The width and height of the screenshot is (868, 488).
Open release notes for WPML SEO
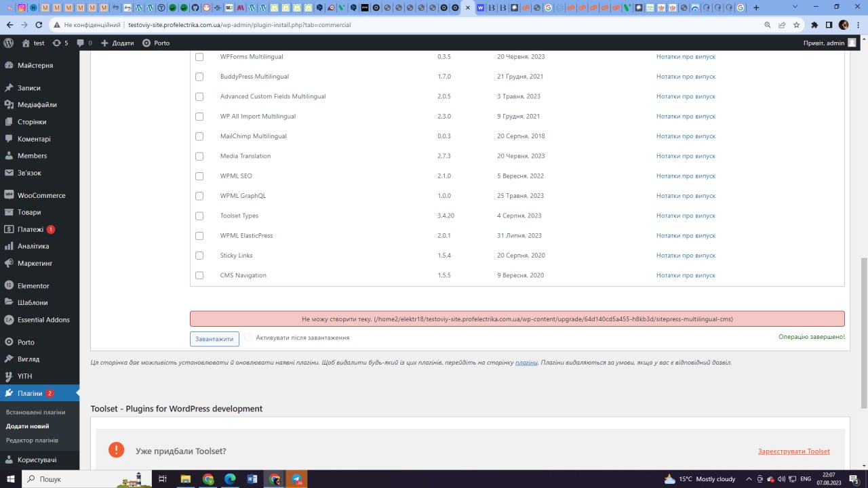[x=686, y=176]
